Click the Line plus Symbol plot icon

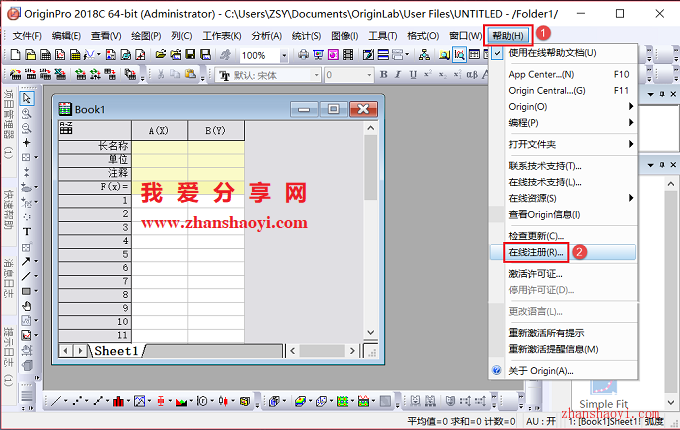(x=98, y=401)
